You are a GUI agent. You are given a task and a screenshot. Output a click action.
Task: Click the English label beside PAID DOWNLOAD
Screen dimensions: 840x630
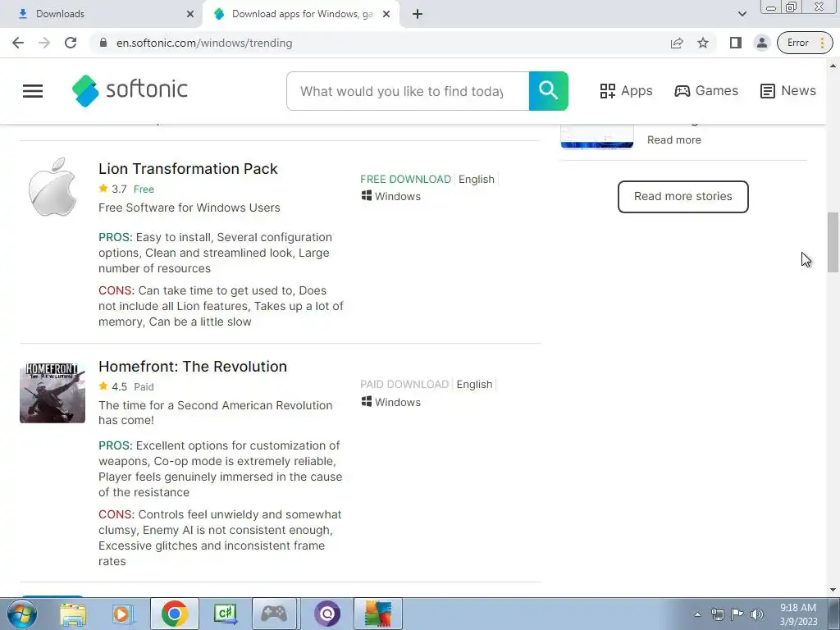[x=474, y=385]
